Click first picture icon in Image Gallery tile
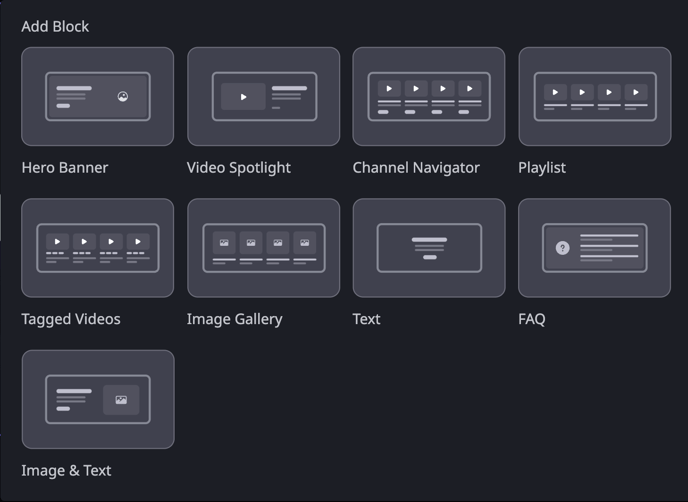 click(224, 243)
